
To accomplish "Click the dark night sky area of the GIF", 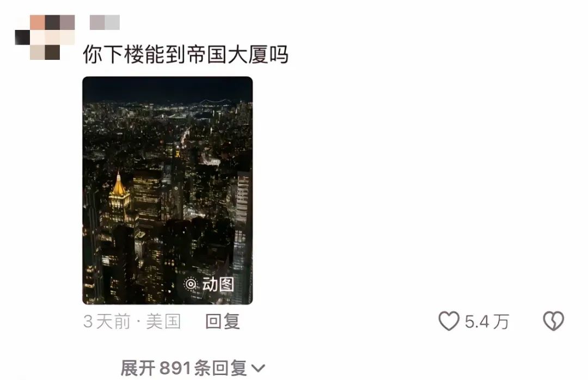I will (168, 89).
